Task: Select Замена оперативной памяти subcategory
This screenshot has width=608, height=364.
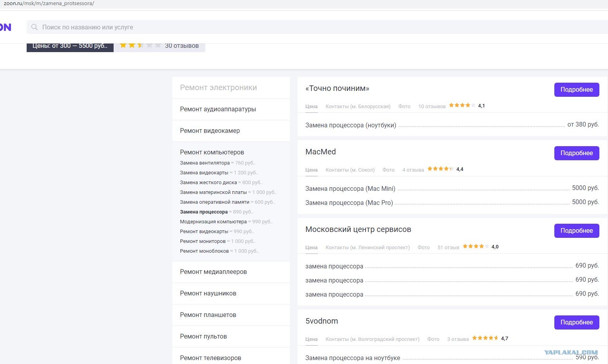Action: click(x=215, y=202)
